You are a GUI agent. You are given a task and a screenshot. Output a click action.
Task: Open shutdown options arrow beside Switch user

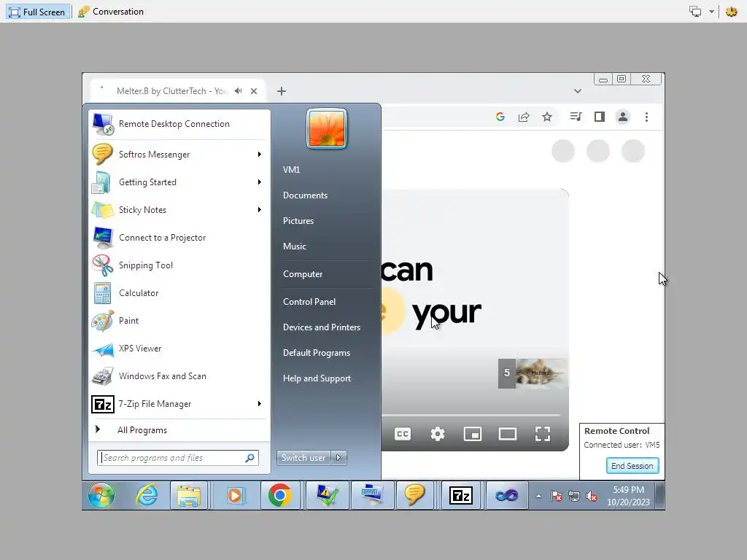point(338,458)
